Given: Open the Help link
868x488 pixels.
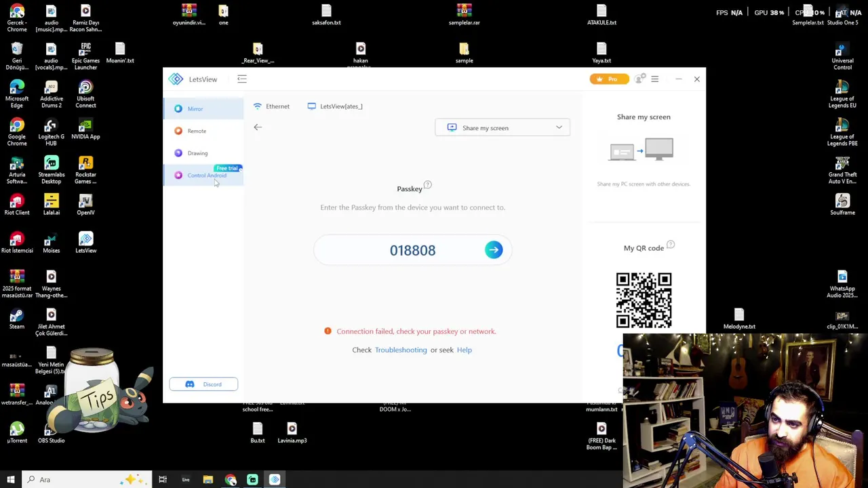Looking at the screenshot, I should click(x=465, y=350).
